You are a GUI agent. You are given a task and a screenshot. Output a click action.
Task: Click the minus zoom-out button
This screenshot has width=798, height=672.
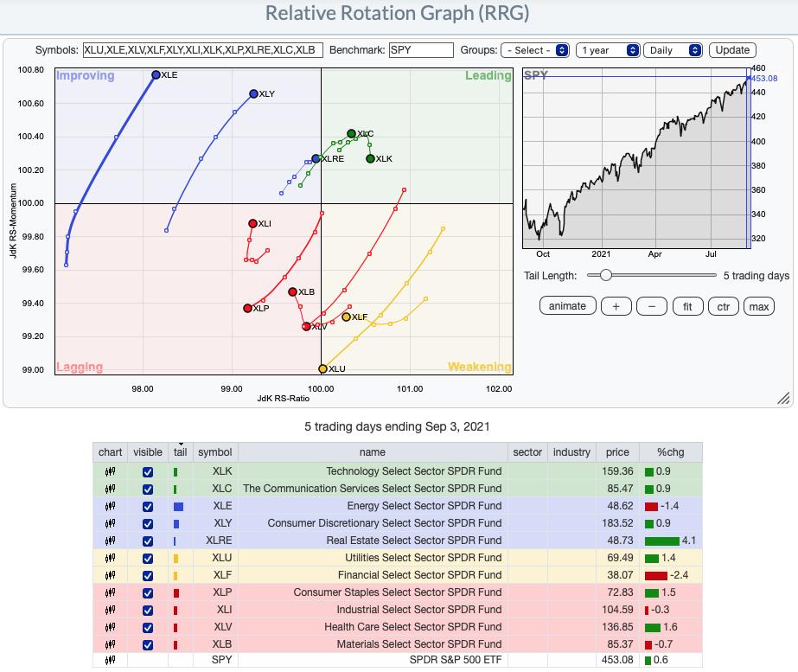click(652, 306)
